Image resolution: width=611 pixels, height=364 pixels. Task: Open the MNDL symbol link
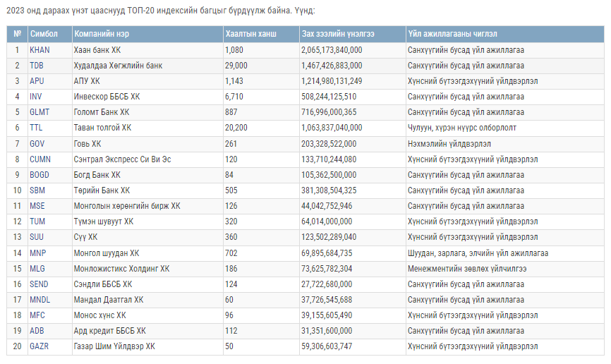40,300
